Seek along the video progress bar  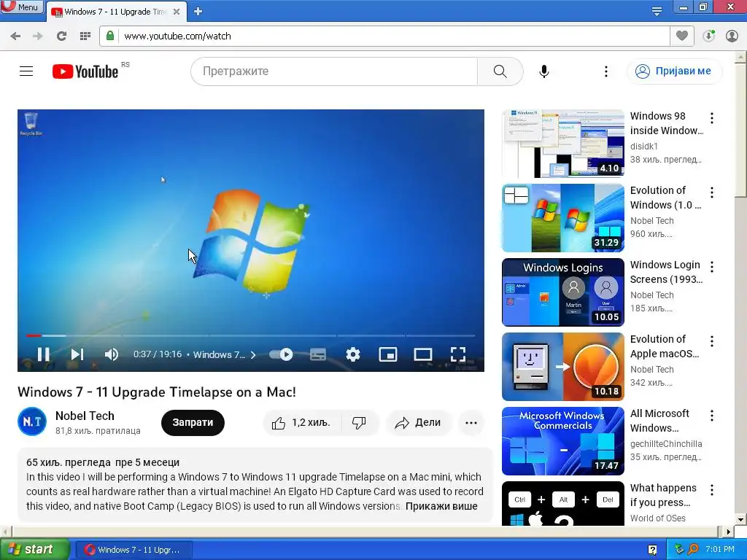pyautogui.click(x=251, y=335)
